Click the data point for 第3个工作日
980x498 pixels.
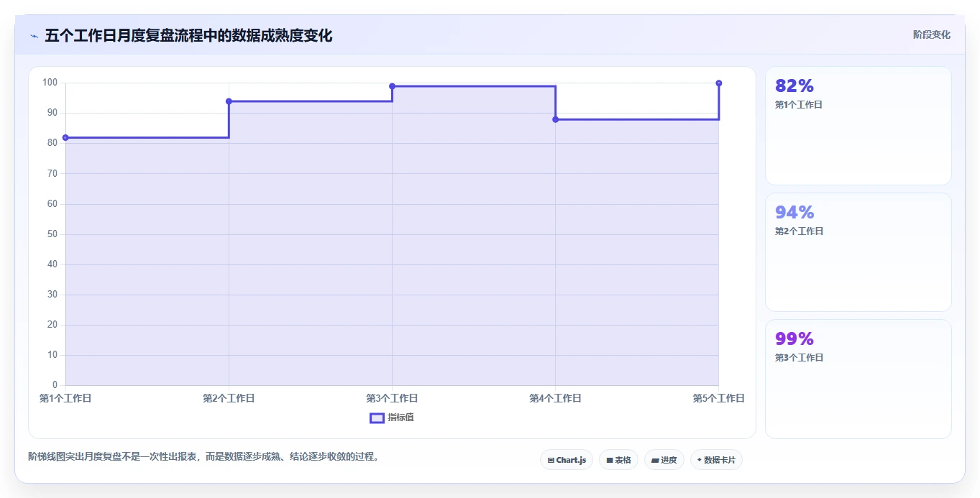[x=392, y=86]
